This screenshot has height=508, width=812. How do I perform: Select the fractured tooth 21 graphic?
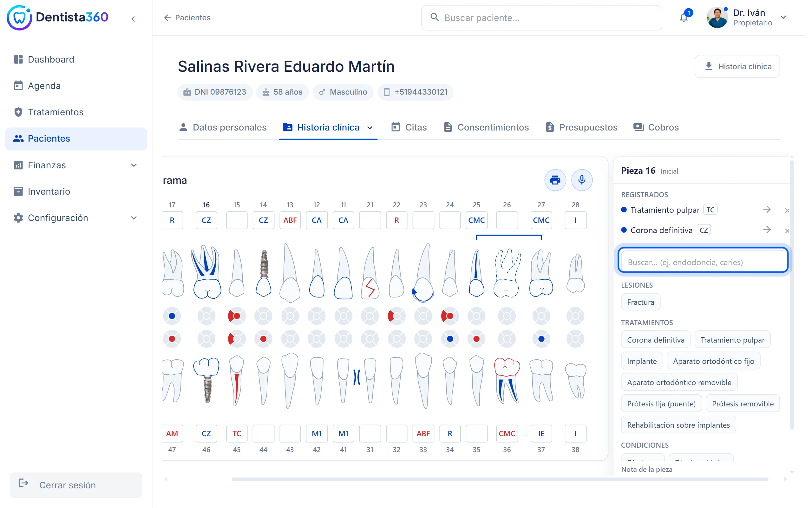[x=370, y=273]
